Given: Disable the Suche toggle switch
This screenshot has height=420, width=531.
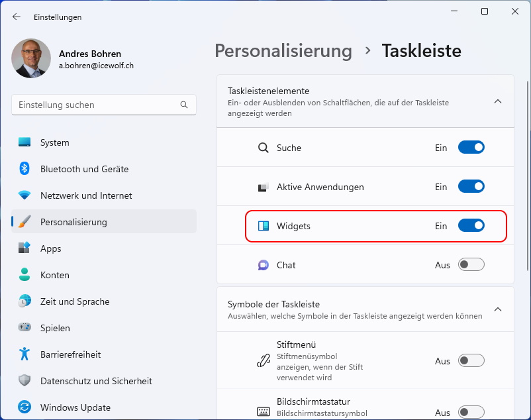Looking at the screenshot, I should pos(471,147).
